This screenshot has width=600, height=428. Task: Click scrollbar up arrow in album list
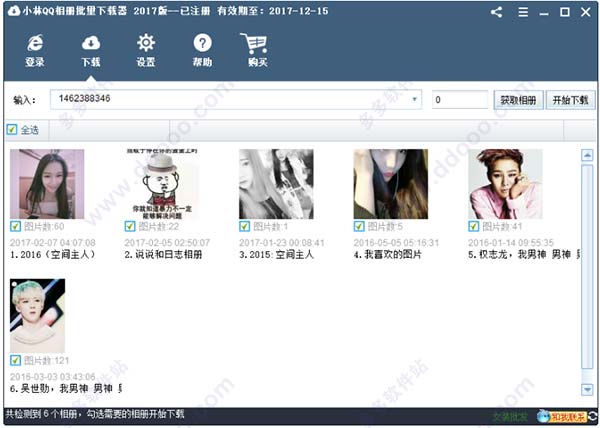[x=587, y=155]
